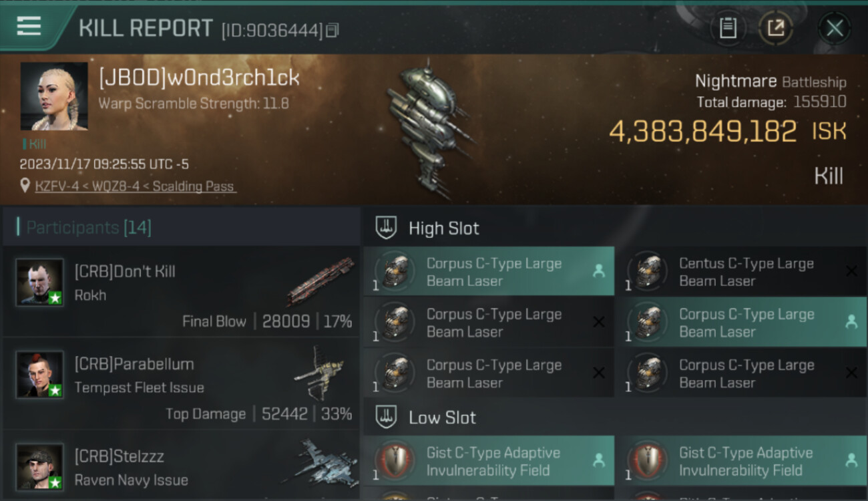Select the Tempest Fleet Issue participant row

(x=181, y=383)
